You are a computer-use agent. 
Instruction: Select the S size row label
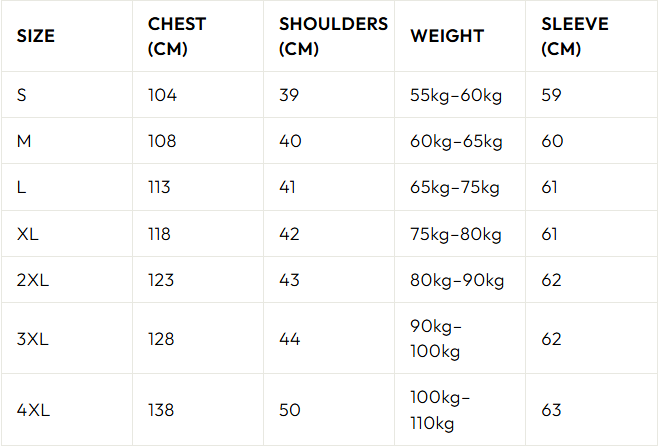23,95
